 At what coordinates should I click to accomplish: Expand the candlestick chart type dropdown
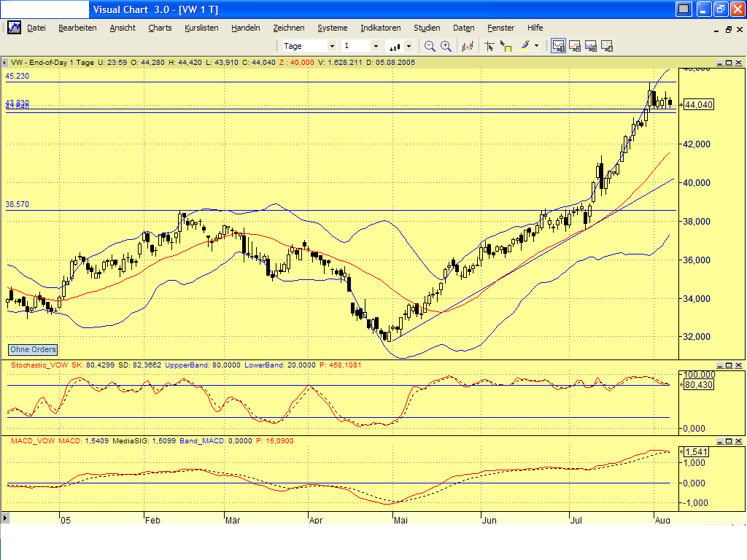pos(409,46)
